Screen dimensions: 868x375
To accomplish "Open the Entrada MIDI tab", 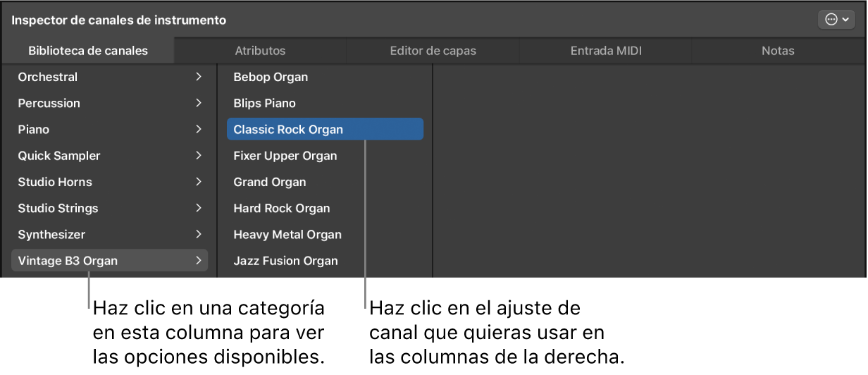I will click(606, 51).
